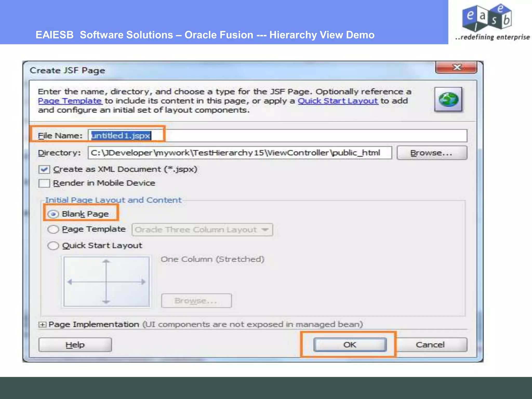Image resolution: width=532 pixels, height=399 pixels.
Task: Open the Quick Start Layout hyperlink
Action: [338, 101]
